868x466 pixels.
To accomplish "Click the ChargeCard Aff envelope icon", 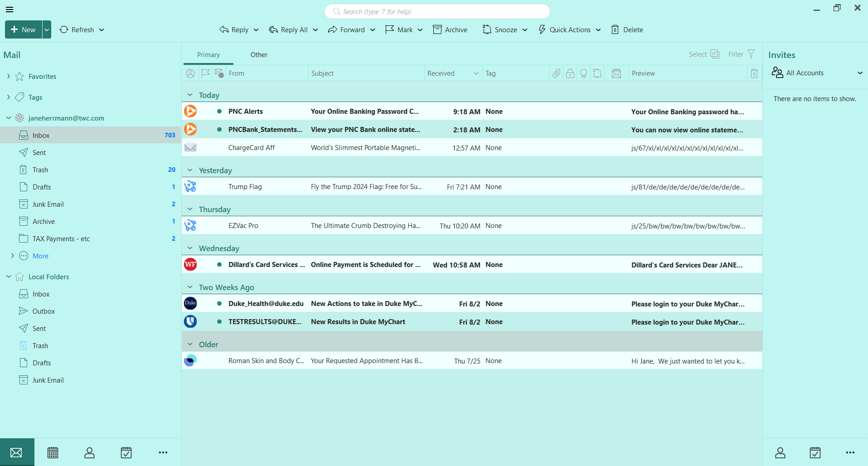I will pos(190,147).
